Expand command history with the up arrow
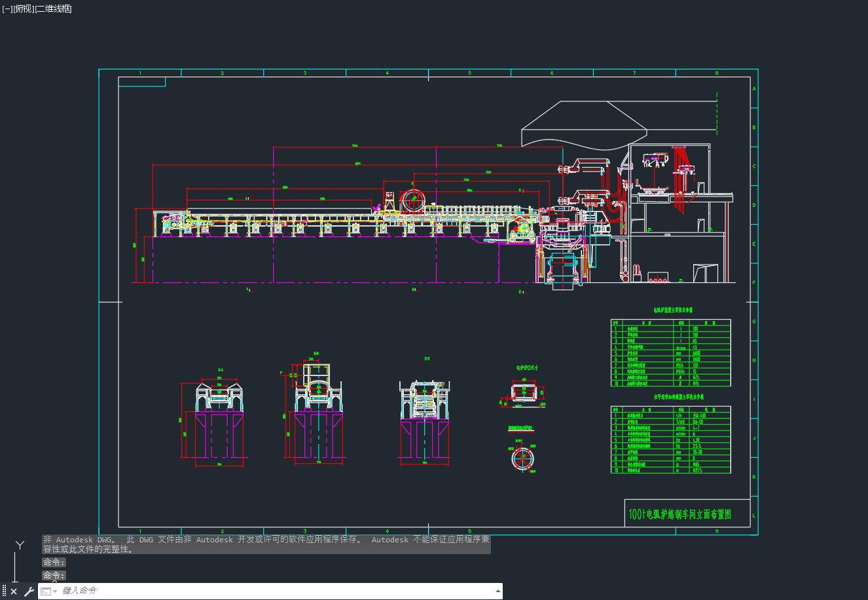Screen dimensions: 868x600 click(497, 591)
